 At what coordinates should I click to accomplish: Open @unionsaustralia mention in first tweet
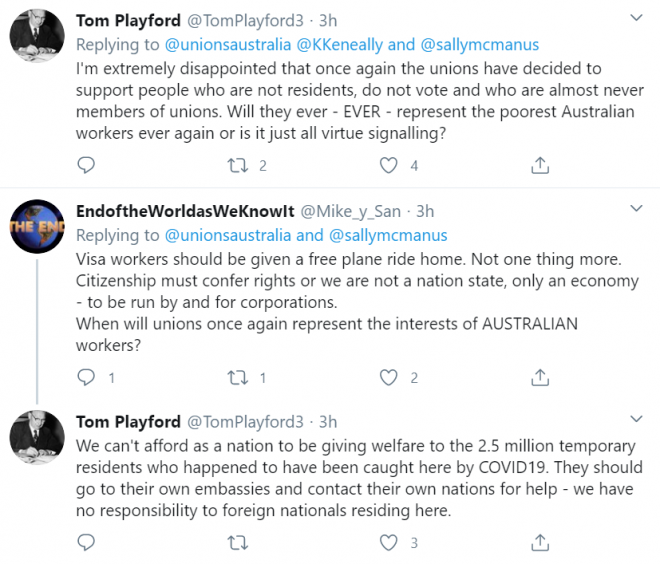[x=226, y=44]
